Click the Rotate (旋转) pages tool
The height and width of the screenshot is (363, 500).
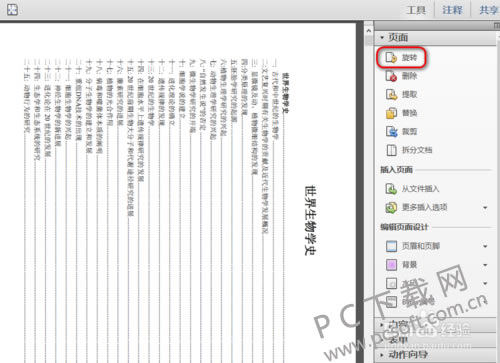(x=401, y=58)
